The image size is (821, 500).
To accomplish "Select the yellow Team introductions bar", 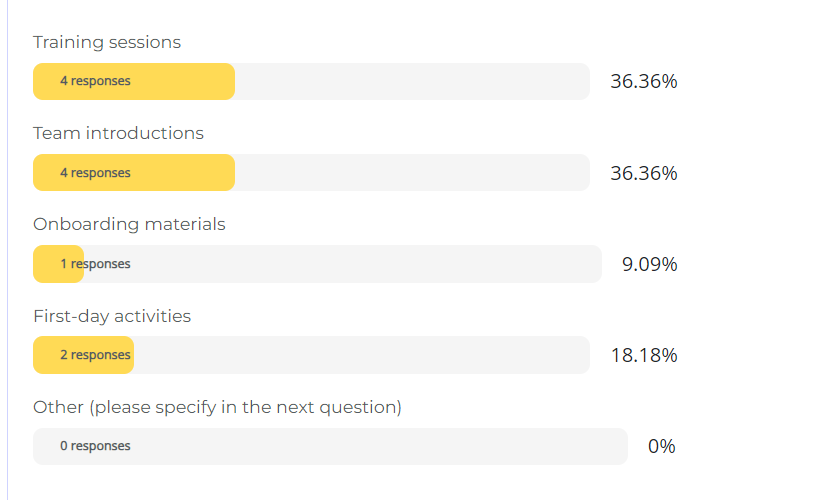I will click(x=134, y=173).
